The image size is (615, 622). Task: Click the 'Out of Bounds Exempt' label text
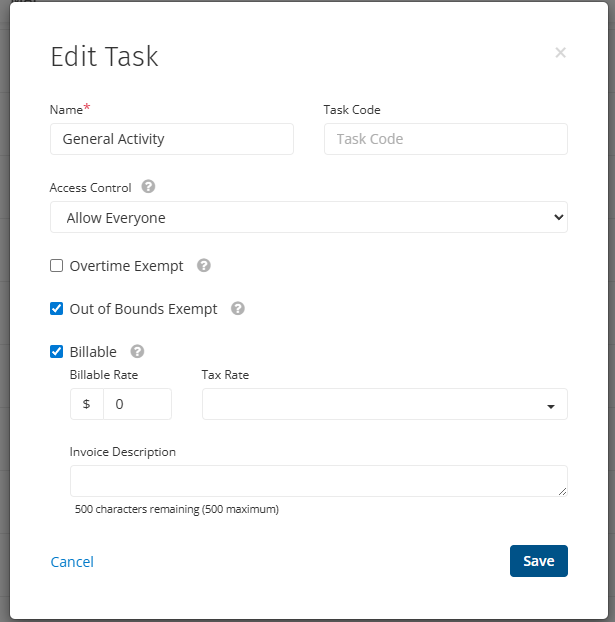coord(143,309)
